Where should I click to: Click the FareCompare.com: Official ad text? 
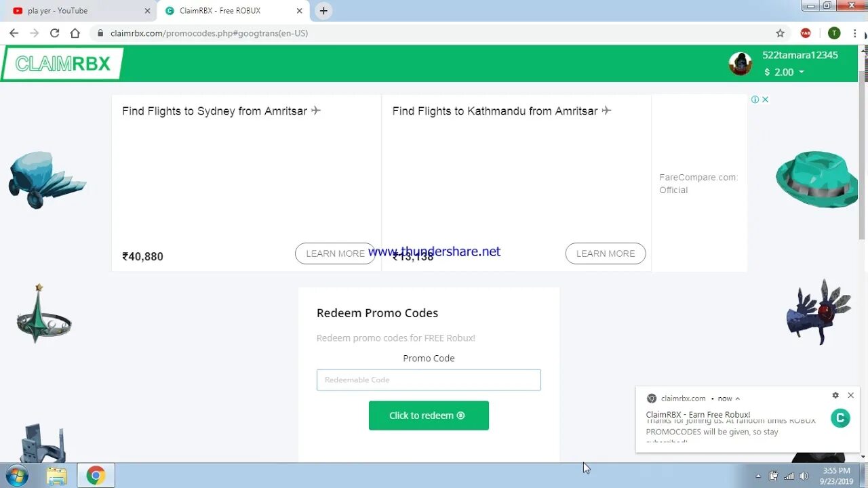(698, 184)
